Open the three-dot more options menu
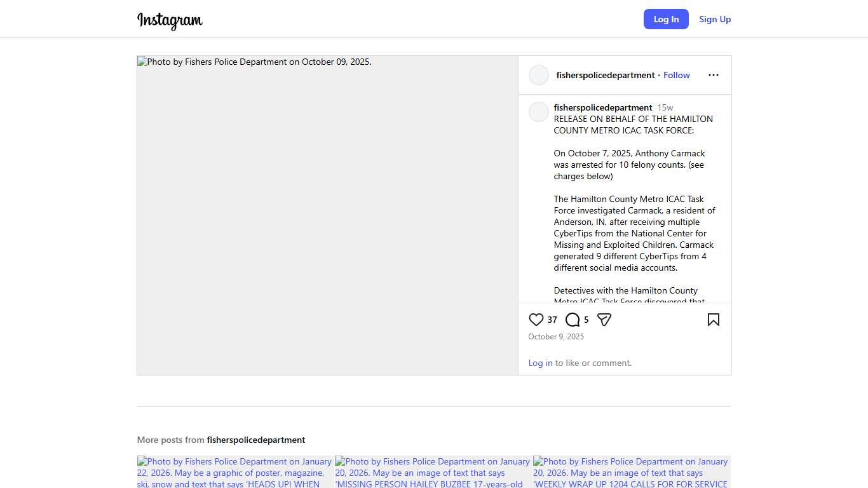Screen dimensions: 868x488 coord(714,75)
